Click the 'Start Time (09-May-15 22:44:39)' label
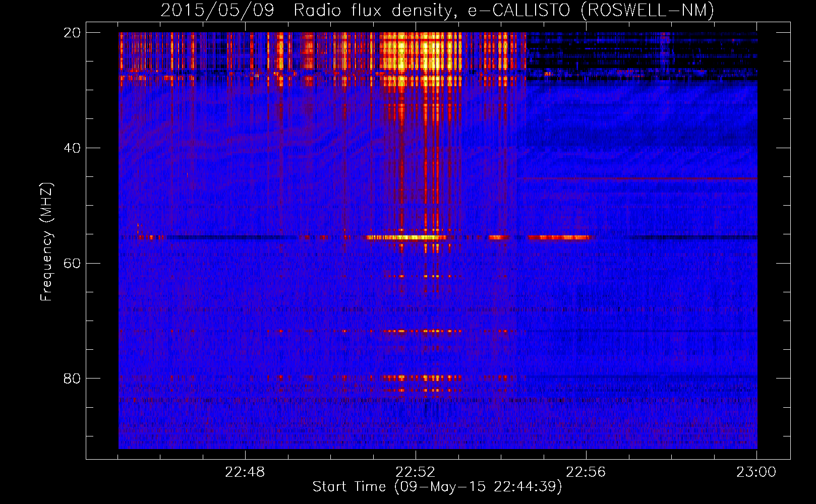 (x=437, y=487)
